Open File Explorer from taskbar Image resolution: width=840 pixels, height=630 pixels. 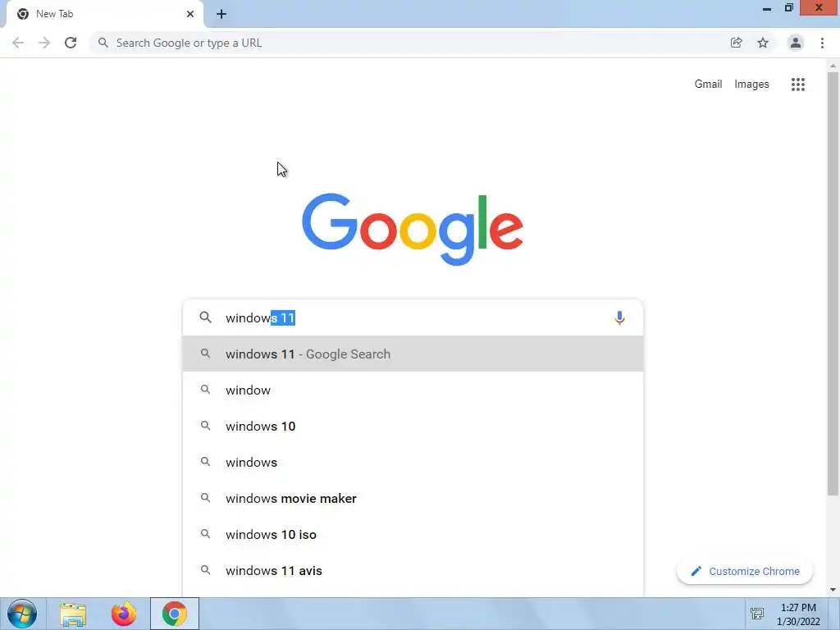coord(73,614)
